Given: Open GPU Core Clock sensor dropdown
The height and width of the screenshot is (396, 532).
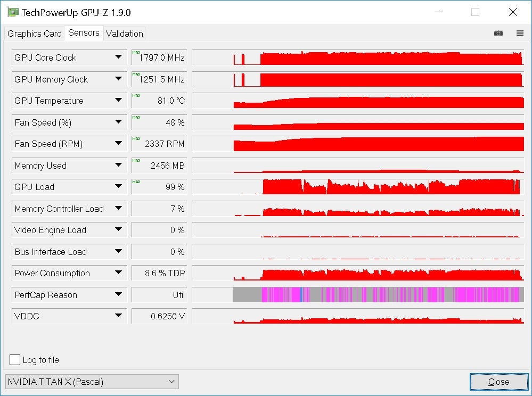Looking at the screenshot, I should 118,57.
